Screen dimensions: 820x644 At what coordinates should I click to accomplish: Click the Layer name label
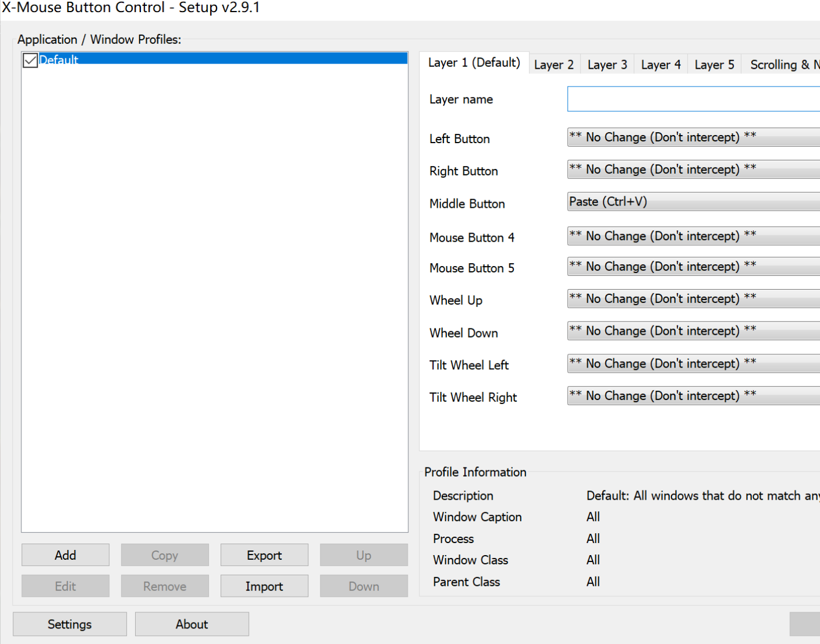coord(461,99)
